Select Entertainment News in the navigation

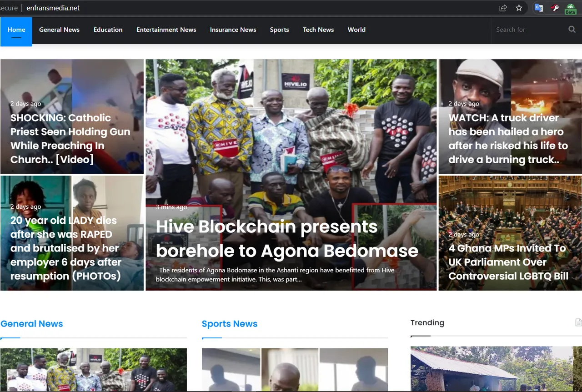coord(166,30)
